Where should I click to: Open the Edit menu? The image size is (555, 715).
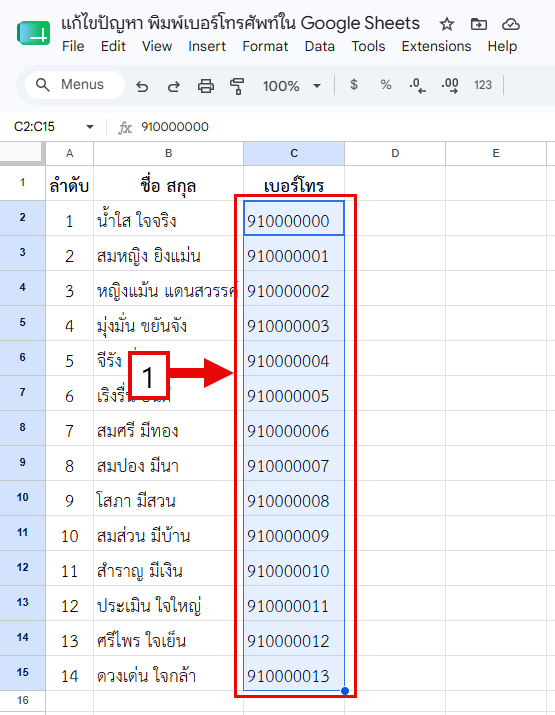113,47
